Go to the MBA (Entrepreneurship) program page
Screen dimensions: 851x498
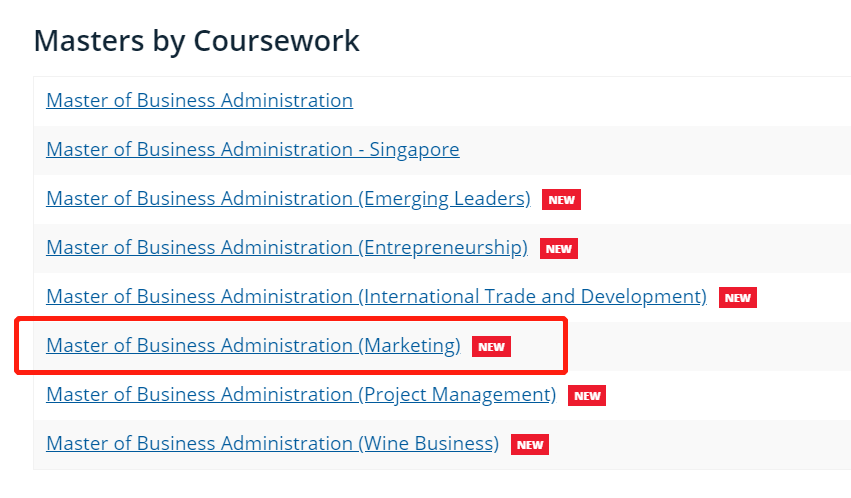click(x=287, y=247)
